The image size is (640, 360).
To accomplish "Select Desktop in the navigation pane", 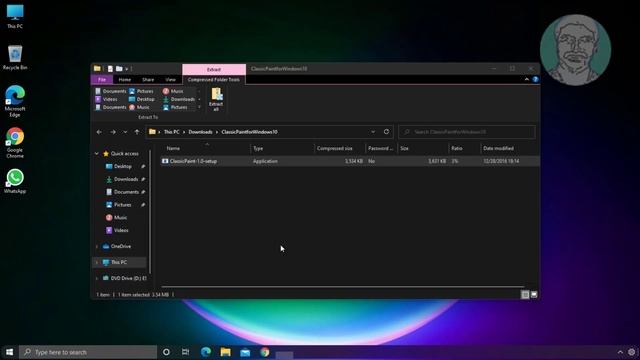I will [122, 166].
